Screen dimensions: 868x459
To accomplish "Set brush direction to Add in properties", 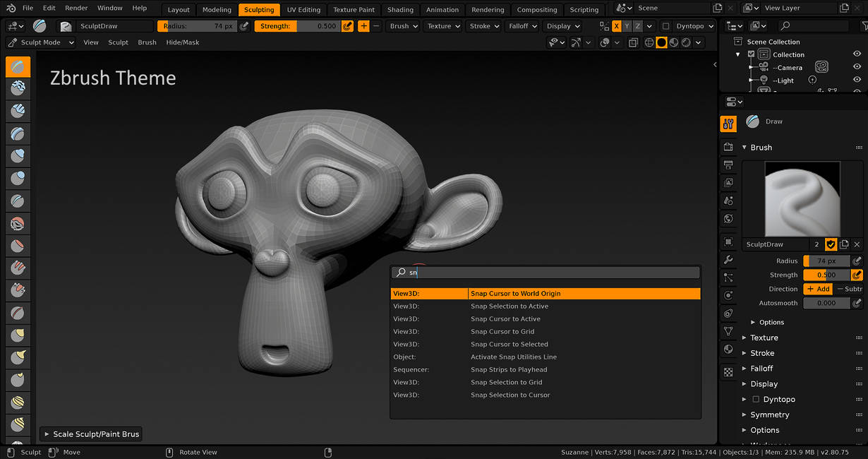I will [819, 289].
